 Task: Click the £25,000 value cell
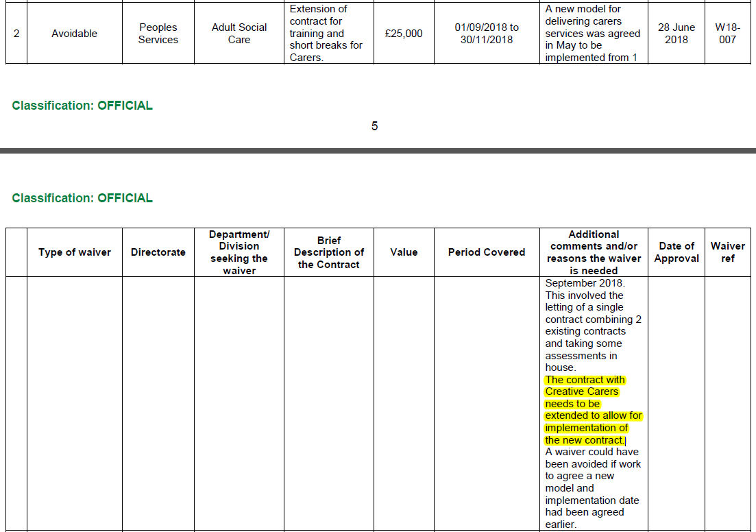coord(404,34)
